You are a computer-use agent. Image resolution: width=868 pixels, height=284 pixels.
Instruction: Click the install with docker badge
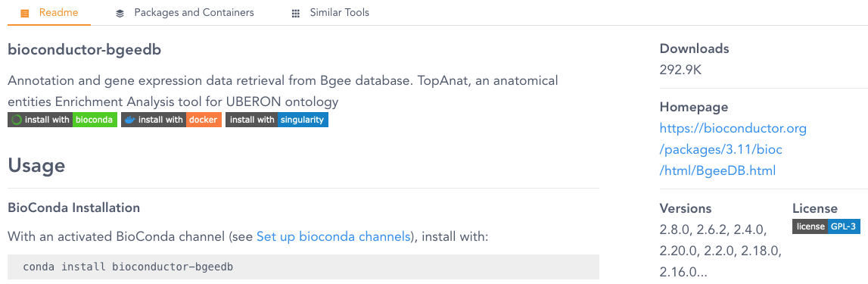pos(172,120)
